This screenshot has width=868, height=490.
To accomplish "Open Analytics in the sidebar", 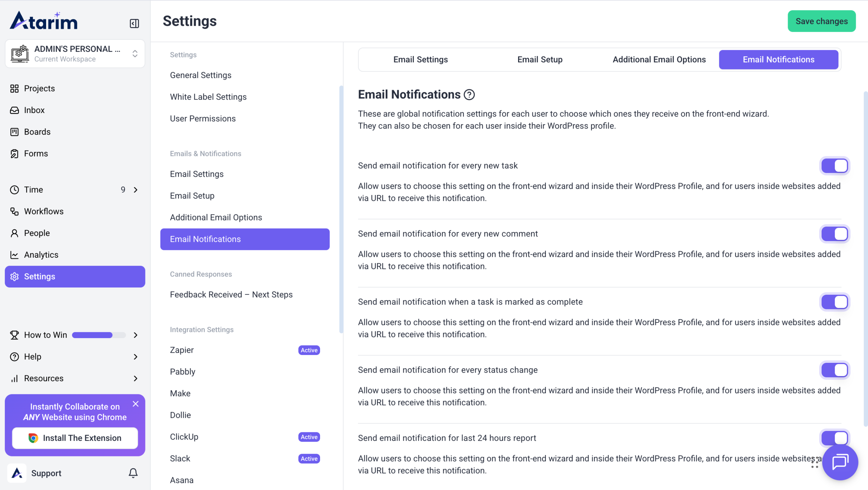I will pos(41,255).
